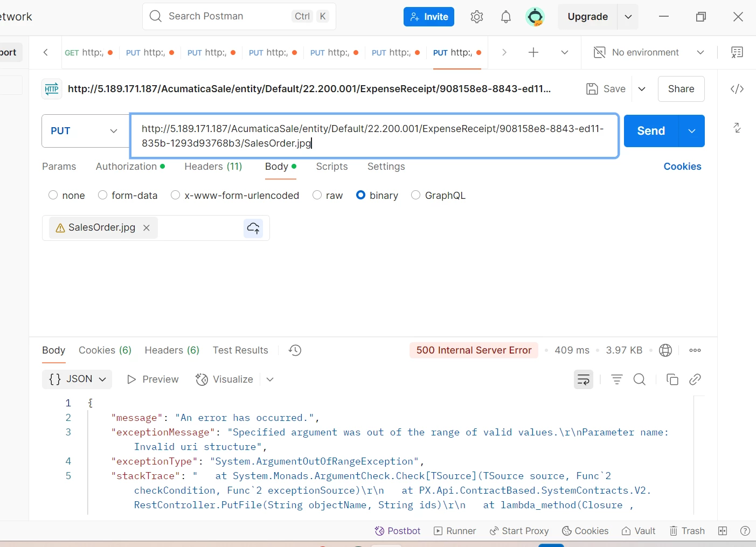Open the response Cookies (6) tab
The image size is (756, 547).
click(105, 350)
